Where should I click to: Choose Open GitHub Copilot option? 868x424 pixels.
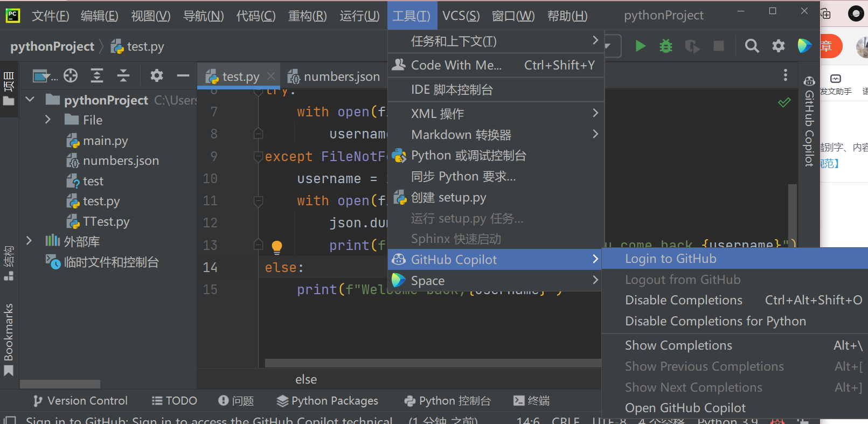click(x=735, y=408)
